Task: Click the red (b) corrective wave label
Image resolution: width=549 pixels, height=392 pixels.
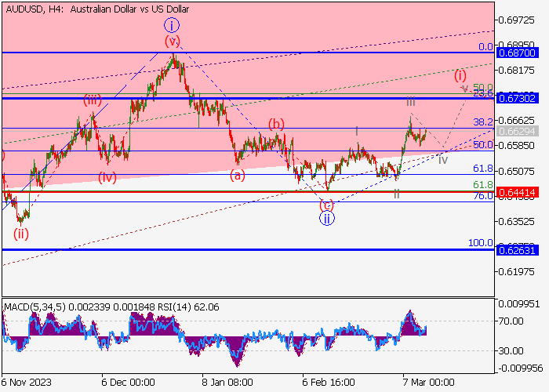Action: point(276,124)
